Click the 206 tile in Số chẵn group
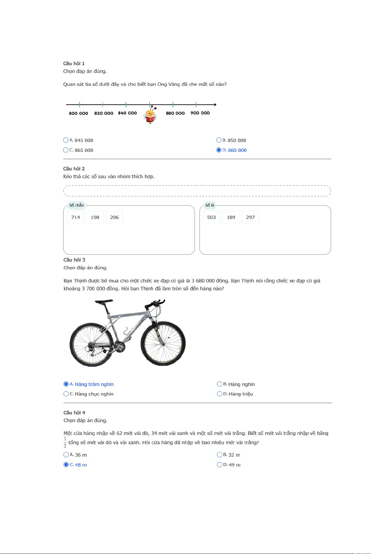 (x=114, y=217)
